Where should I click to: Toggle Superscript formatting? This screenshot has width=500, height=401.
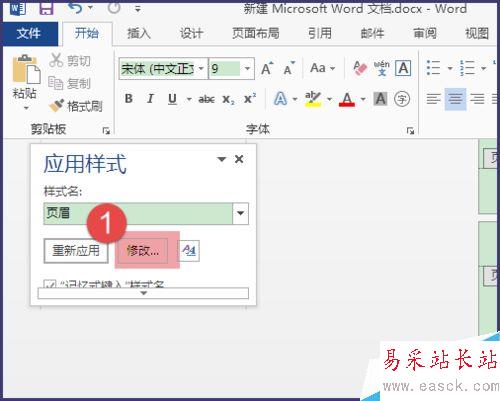pyautogui.click(x=250, y=99)
